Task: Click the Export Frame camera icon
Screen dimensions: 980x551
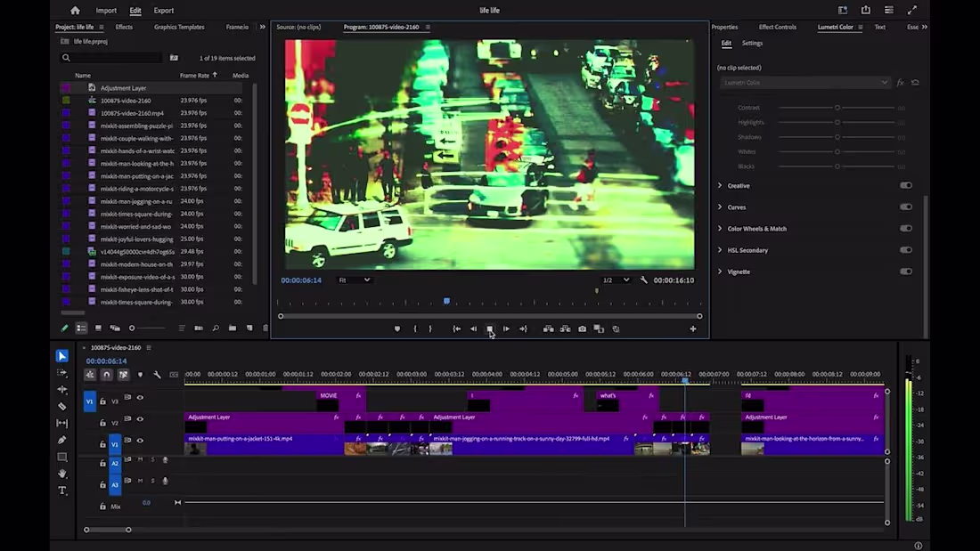Action: [581, 328]
